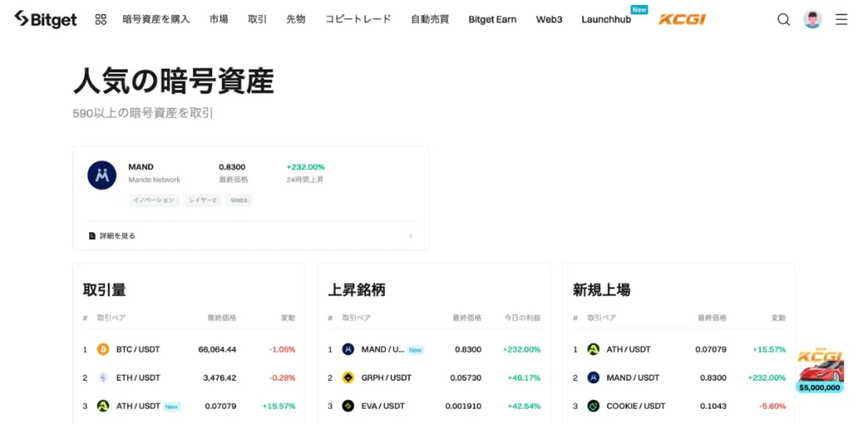Open the Bitget Earn menu

[x=492, y=20]
